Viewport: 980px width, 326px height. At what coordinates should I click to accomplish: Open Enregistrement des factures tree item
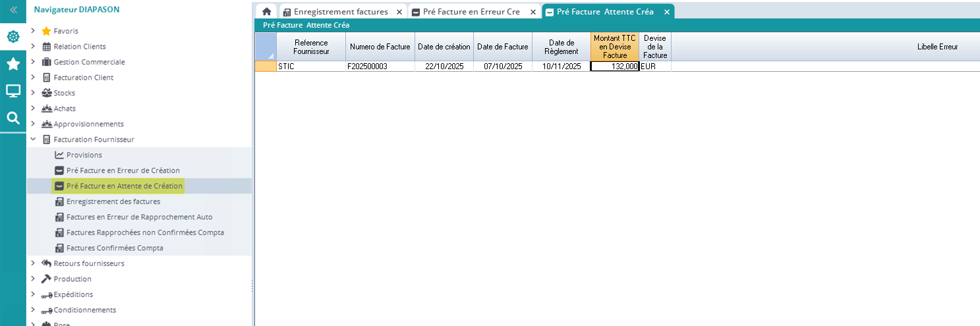click(x=113, y=202)
